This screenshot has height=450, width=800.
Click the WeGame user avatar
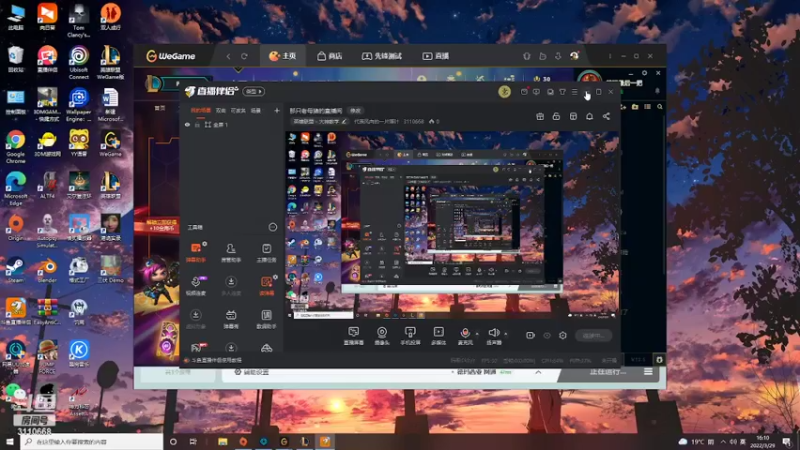click(574, 56)
